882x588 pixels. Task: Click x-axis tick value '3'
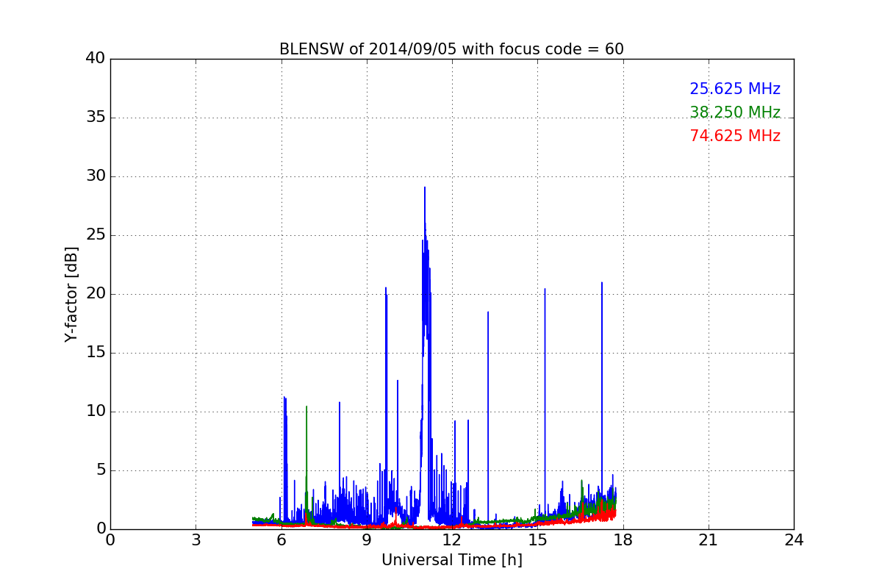click(196, 540)
